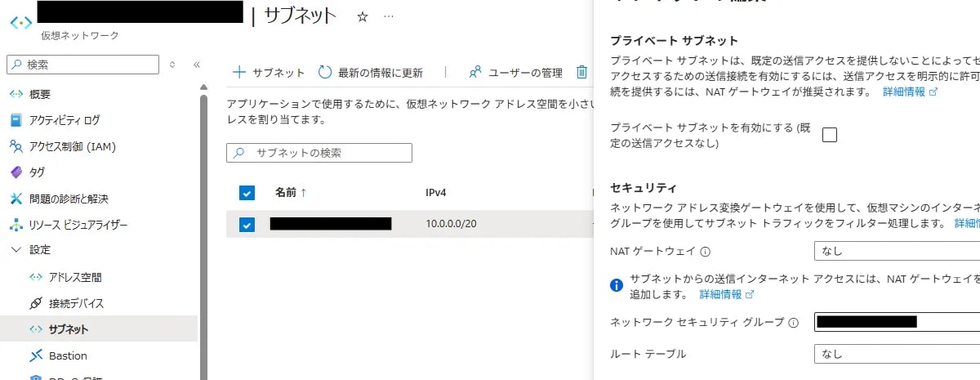Open the NAT ゲートウェイ dropdown
The height and width of the screenshot is (380, 980).
[897, 251]
